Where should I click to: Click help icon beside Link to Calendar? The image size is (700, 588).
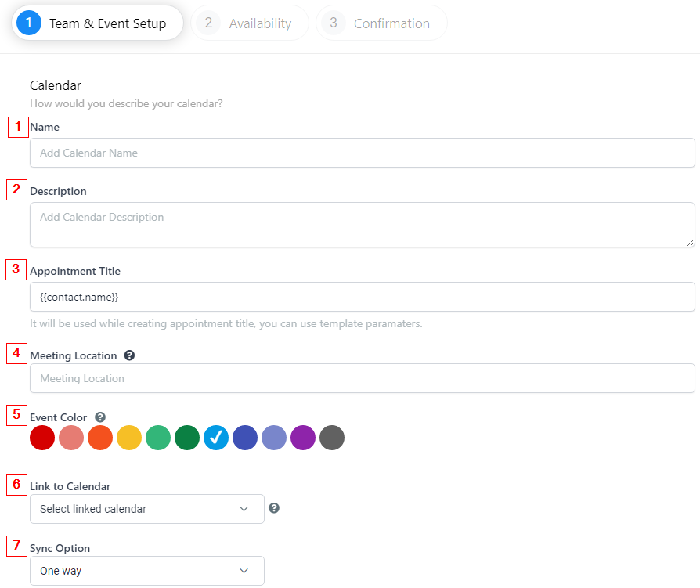tap(274, 508)
